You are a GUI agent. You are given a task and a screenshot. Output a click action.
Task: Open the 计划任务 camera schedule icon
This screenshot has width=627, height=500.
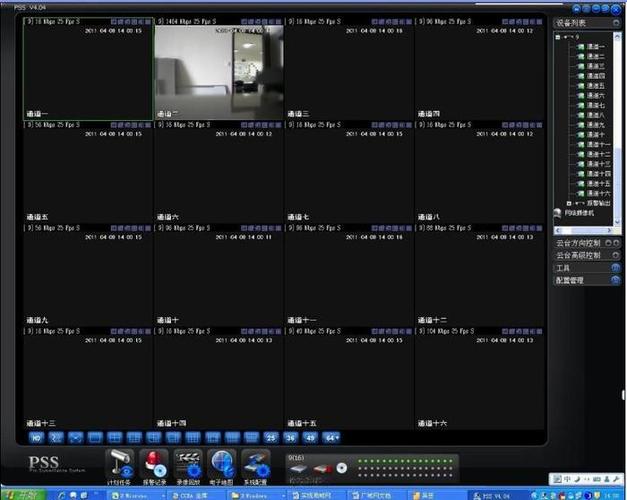[x=120, y=464]
